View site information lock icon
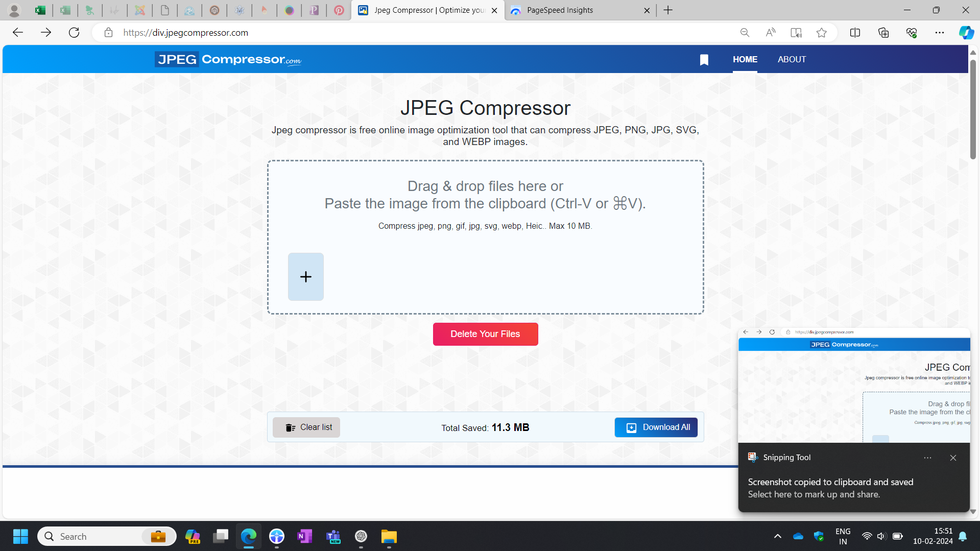The height and width of the screenshot is (551, 980). (108, 33)
